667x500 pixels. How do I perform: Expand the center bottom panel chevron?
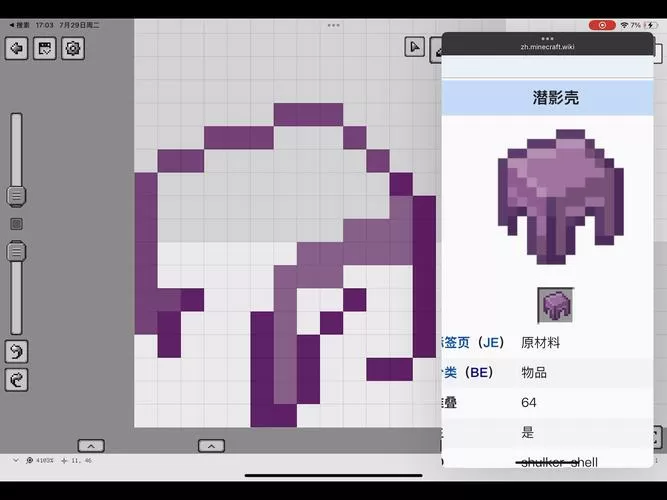tap(211, 446)
